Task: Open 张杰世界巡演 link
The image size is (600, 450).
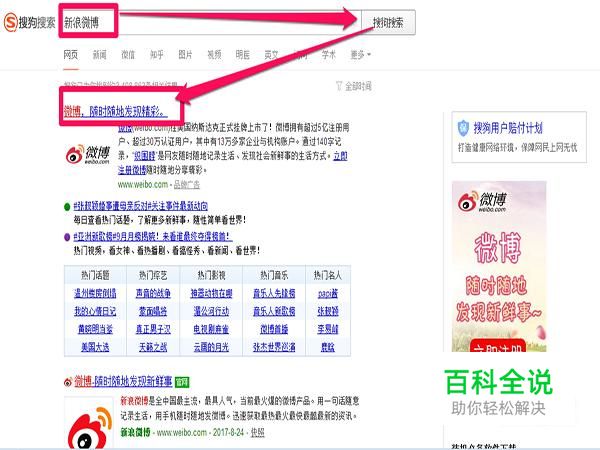Action: 274,347
